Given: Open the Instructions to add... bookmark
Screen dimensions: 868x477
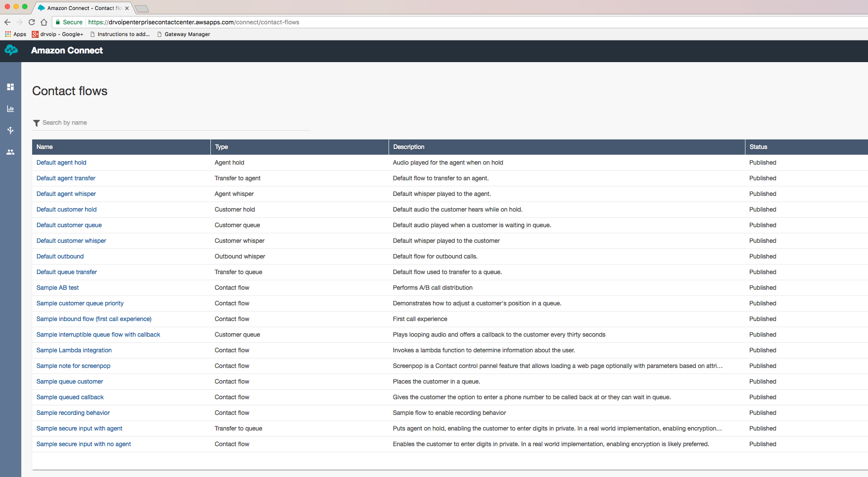Looking at the screenshot, I should pyautogui.click(x=120, y=34).
